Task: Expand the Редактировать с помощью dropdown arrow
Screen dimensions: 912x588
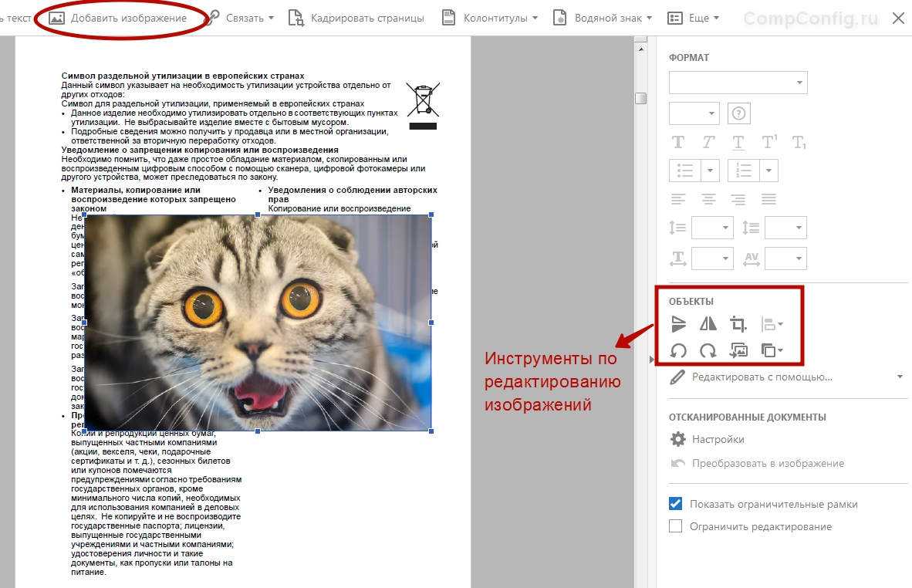Action: 900,377
